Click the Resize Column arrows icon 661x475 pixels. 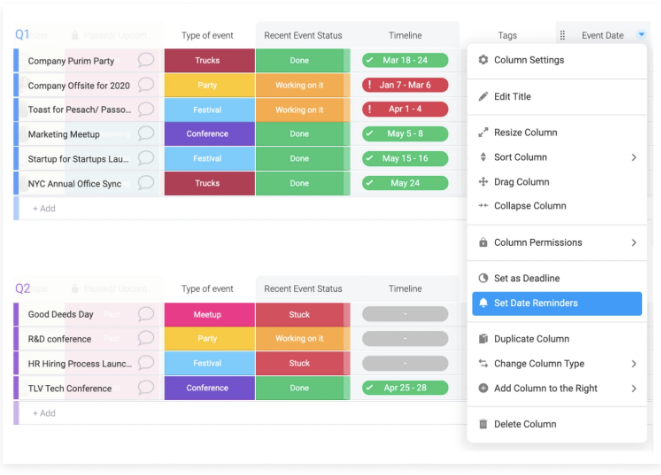pyautogui.click(x=484, y=133)
